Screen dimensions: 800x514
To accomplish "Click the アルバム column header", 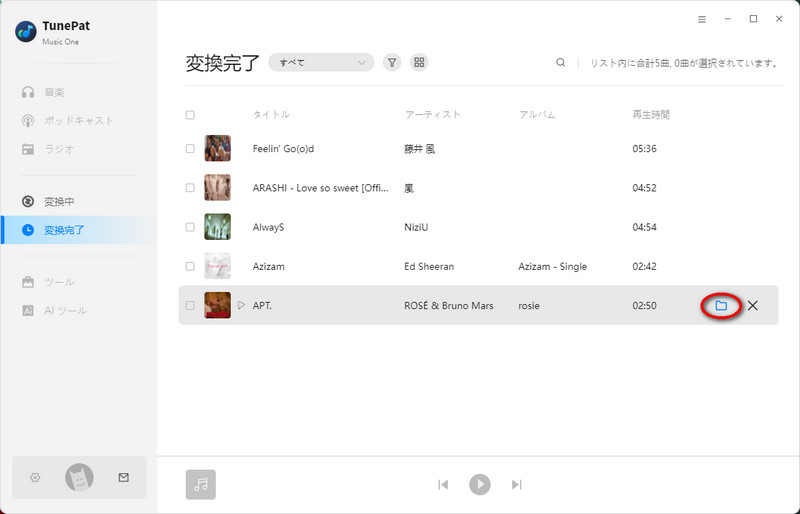I will (x=537, y=114).
